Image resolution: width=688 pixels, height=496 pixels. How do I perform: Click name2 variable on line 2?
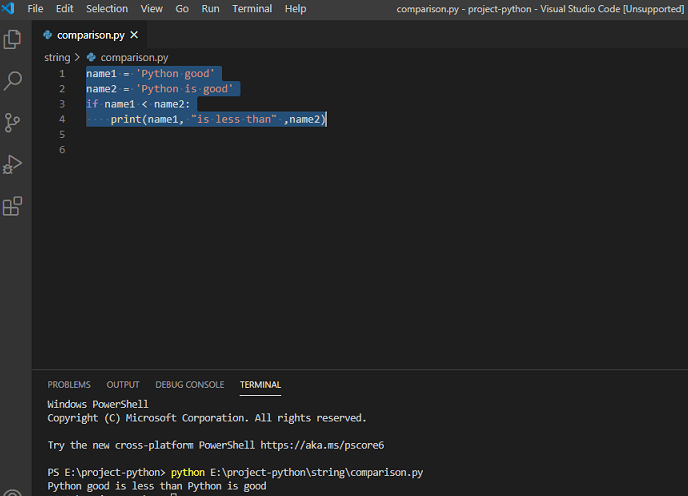point(101,89)
